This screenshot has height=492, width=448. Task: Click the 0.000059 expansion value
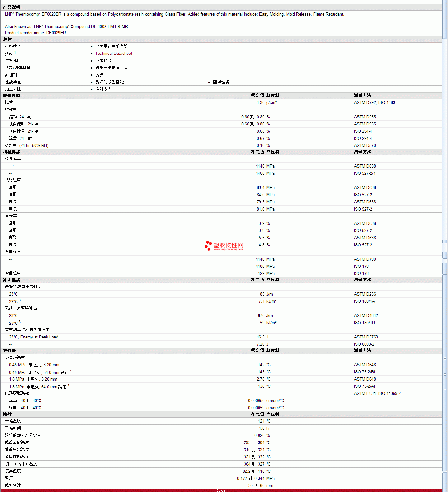(x=256, y=408)
